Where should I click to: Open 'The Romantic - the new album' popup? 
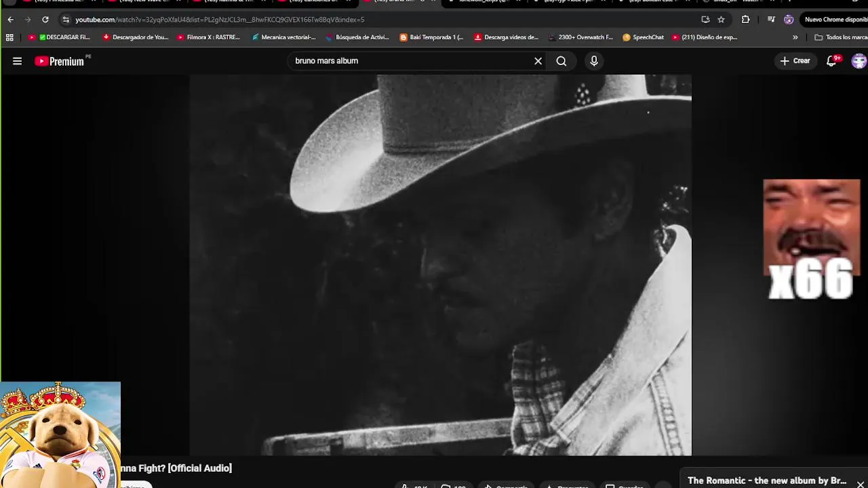click(x=767, y=481)
